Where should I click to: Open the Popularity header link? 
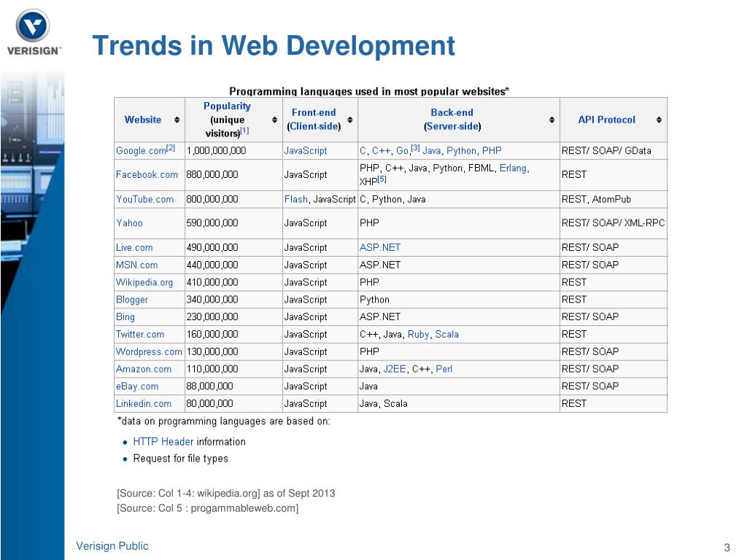coord(227,106)
